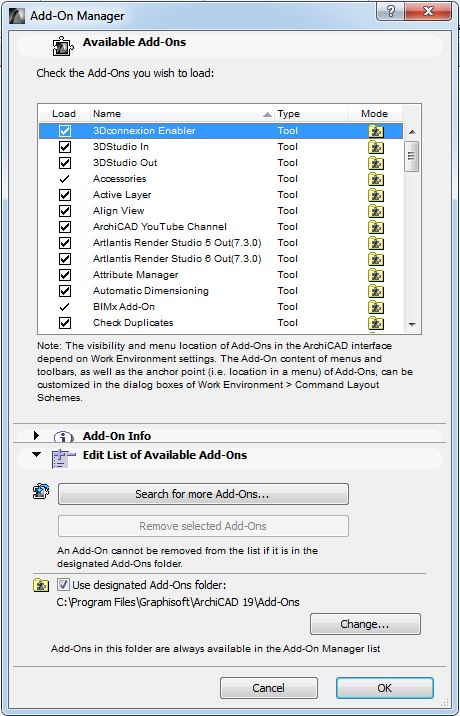Viewport: 460px width, 716px height.
Task: Click Mode icon for Artlantis Render Studio 6
Action: [376, 259]
